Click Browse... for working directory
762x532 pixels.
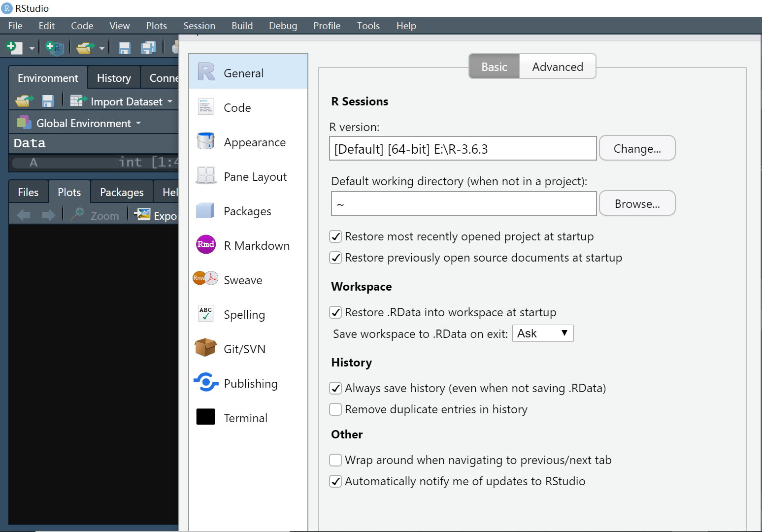pyautogui.click(x=637, y=203)
